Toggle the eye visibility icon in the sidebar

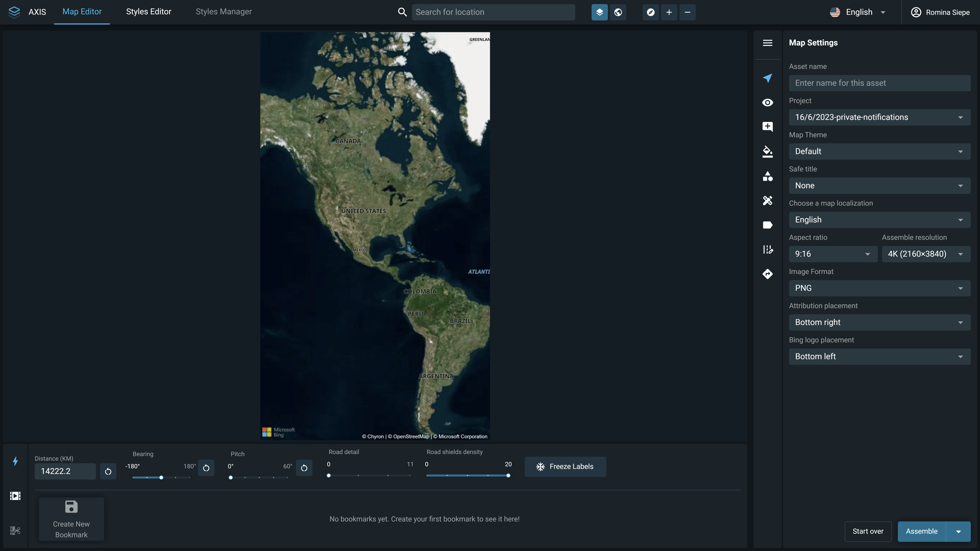point(767,103)
